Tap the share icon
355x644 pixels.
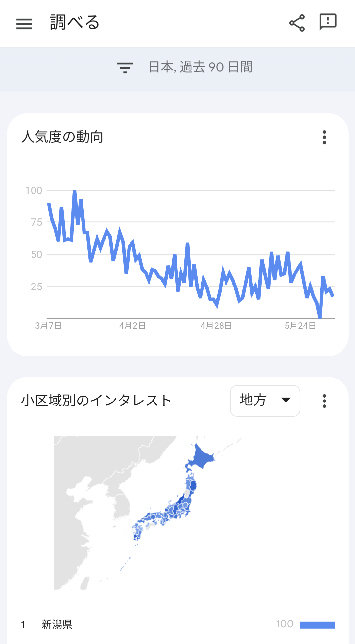(x=297, y=23)
